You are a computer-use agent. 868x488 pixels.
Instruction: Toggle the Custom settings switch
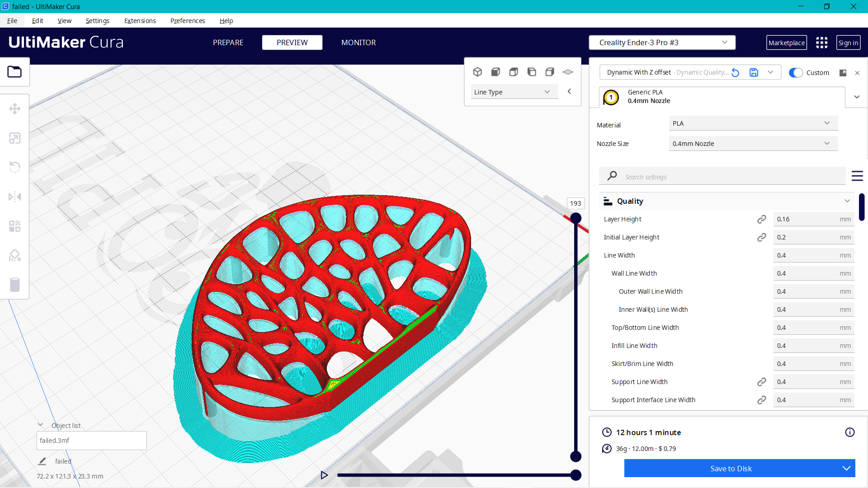pyautogui.click(x=795, y=72)
